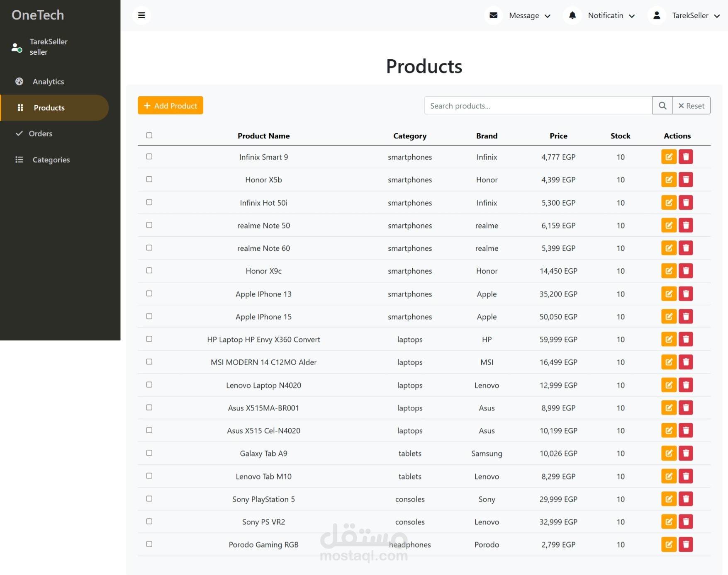728x575 pixels.
Task: Click the Reset search button
Action: point(691,106)
